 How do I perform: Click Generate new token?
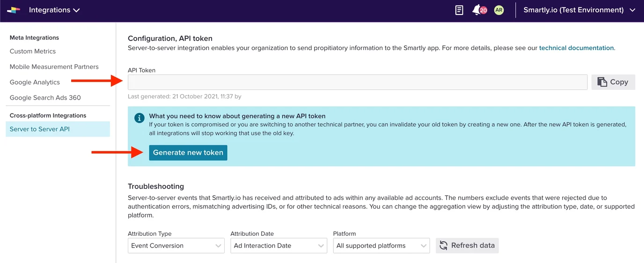[188, 153]
